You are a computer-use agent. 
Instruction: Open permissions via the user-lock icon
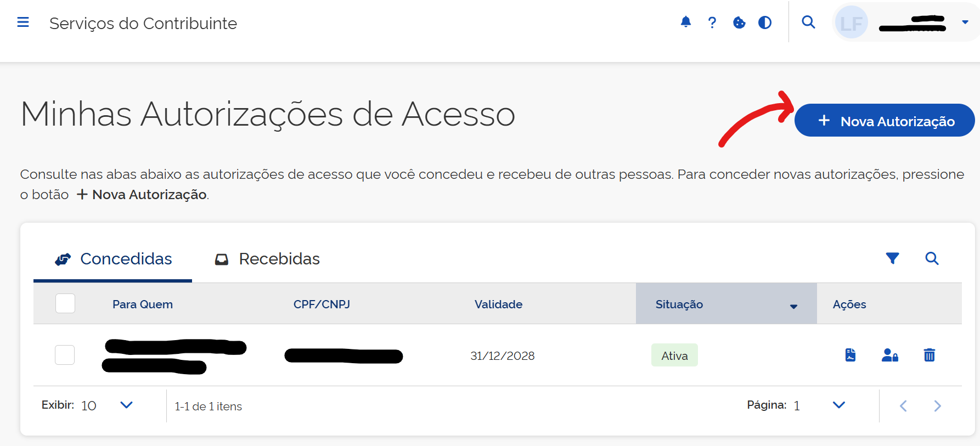coord(889,355)
